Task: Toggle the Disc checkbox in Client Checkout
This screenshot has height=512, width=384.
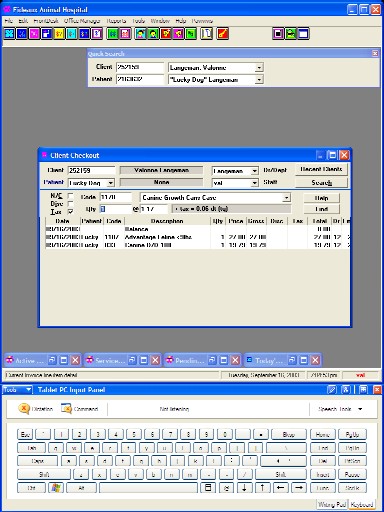Action: tap(70, 204)
